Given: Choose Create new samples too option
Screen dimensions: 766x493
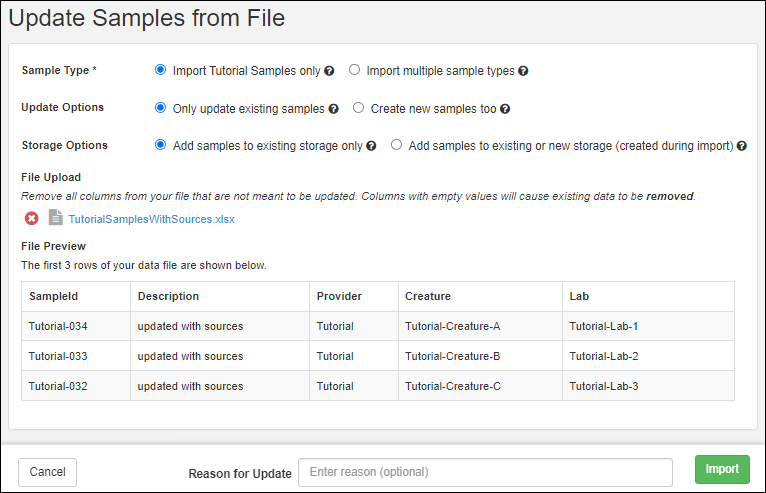Looking at the screenshot, I should pos(358,108).
